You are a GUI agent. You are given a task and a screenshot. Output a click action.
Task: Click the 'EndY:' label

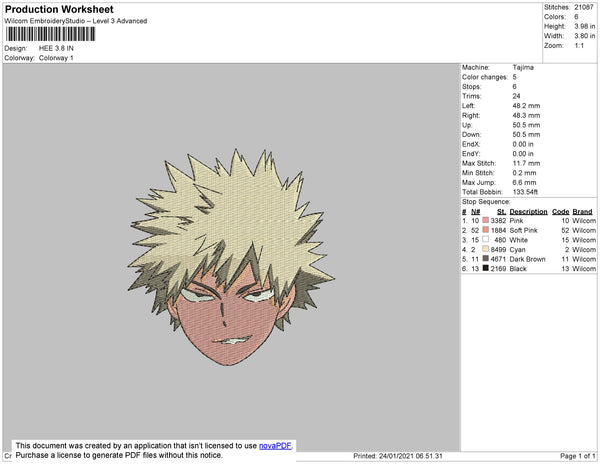471,154
